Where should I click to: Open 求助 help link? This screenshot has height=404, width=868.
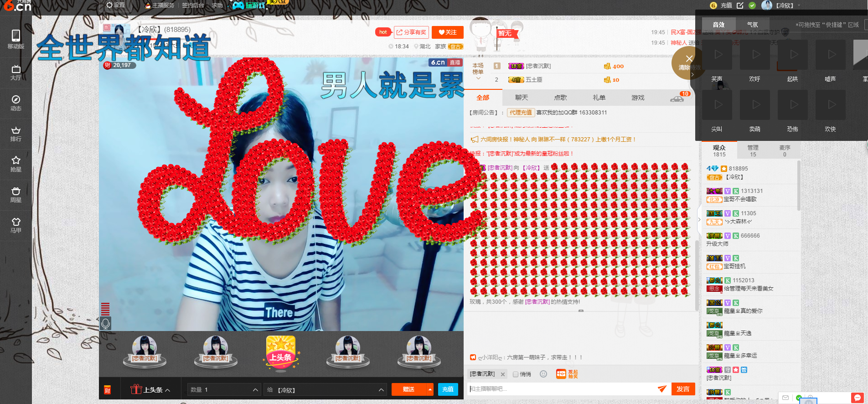(217, 5)
